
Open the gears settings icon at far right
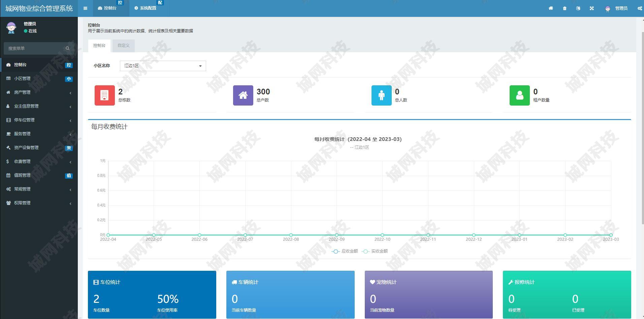click(640, 8)
